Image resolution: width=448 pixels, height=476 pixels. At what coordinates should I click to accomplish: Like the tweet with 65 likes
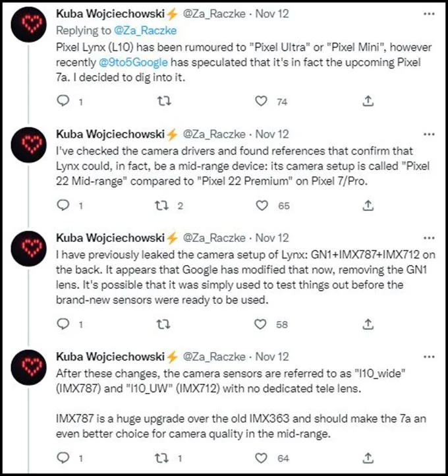[262, 206]
